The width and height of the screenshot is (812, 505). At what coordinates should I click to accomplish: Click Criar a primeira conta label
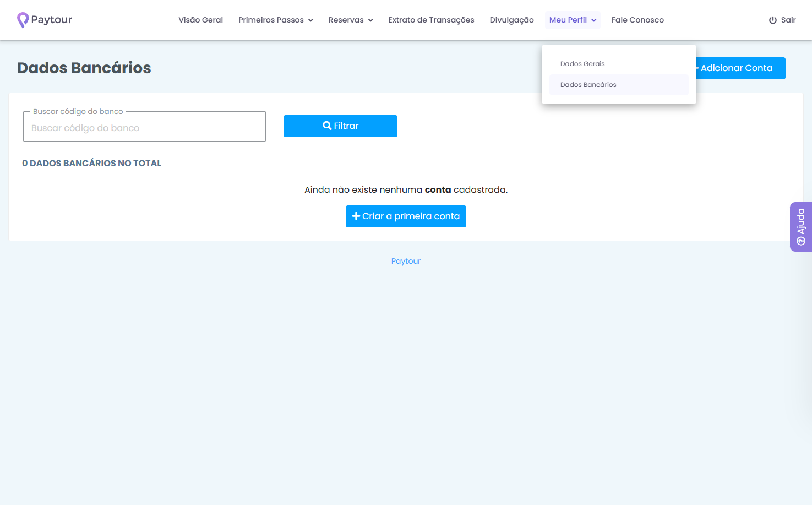[x=411, y=216]
